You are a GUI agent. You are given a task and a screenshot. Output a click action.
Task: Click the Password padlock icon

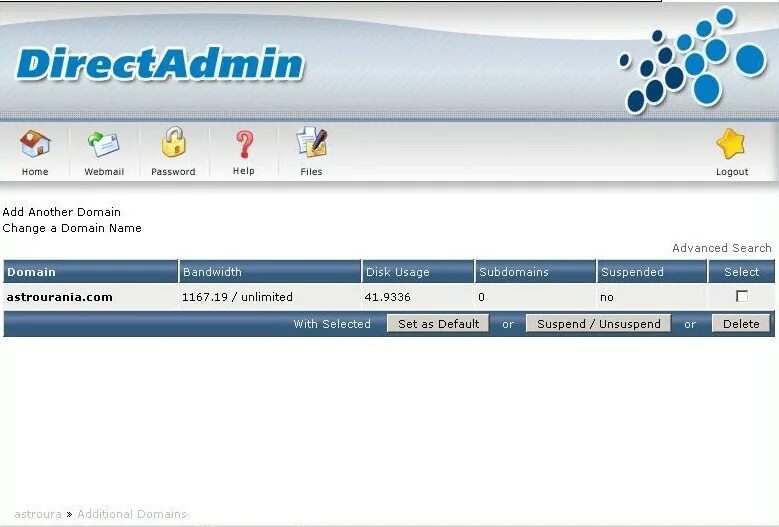point(173,142)
